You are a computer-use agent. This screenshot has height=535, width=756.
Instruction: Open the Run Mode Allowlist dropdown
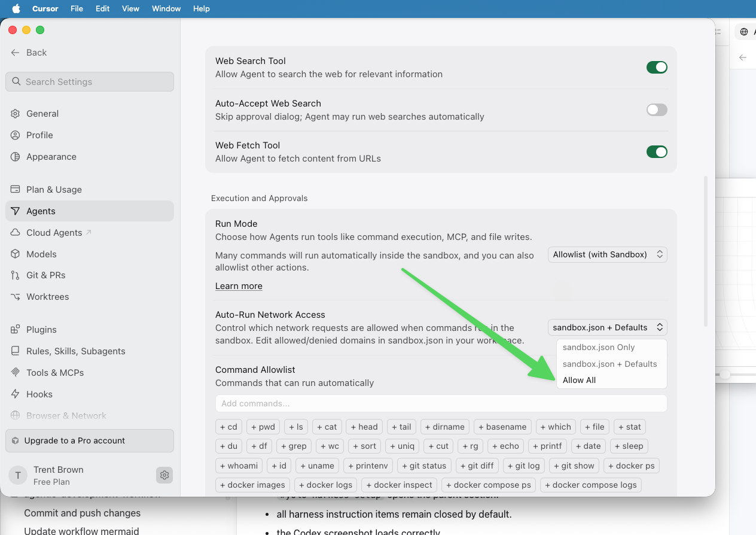pyautogui.click(x=608, y=254)
